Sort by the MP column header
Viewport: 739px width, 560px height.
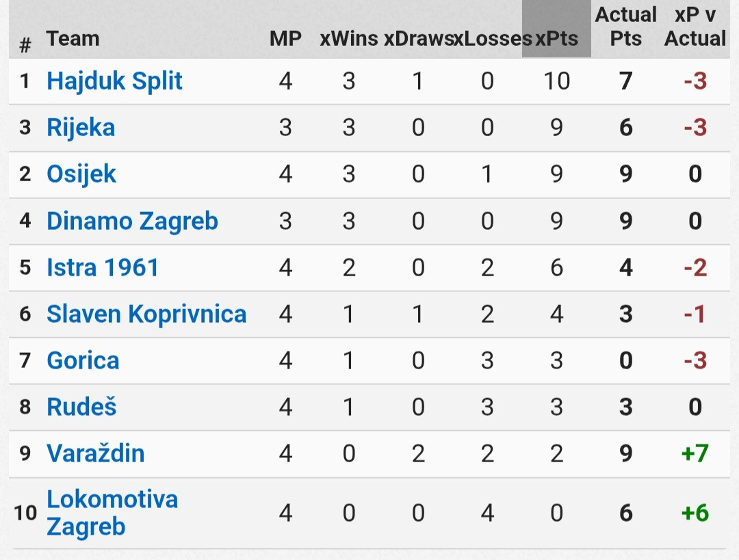click(285, 38)
